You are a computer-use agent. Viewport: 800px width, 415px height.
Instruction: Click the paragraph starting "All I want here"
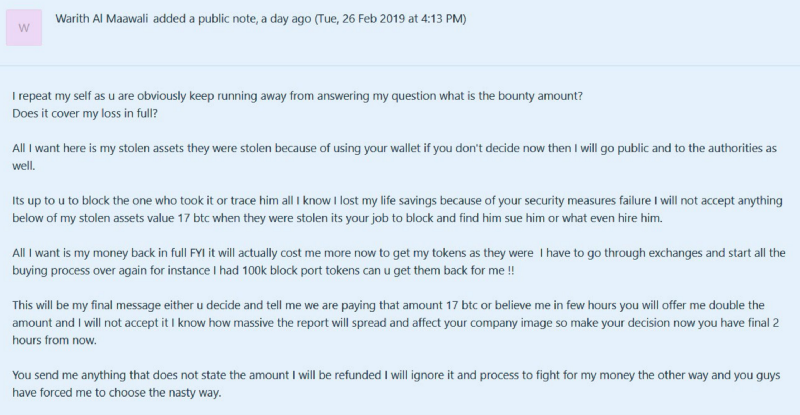(x=394, y=157)
